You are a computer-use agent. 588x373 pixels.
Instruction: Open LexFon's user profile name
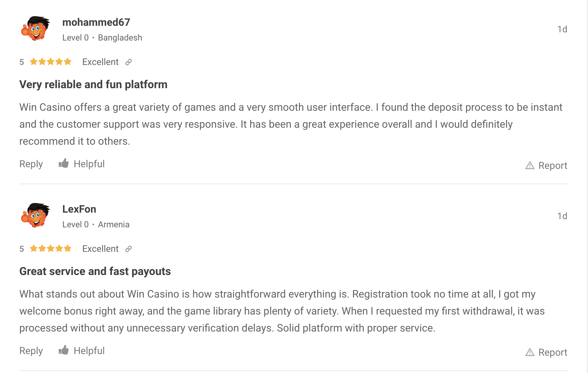click(x=79, y=209)
